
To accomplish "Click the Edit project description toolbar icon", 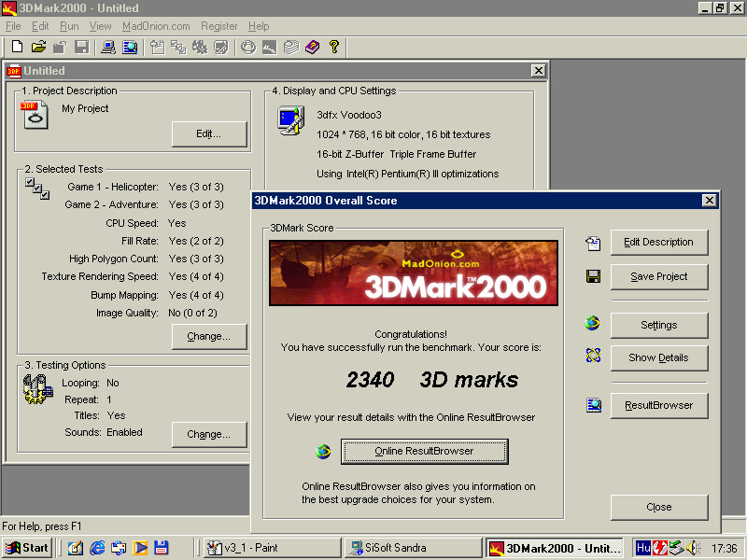I will pos(157,47).
